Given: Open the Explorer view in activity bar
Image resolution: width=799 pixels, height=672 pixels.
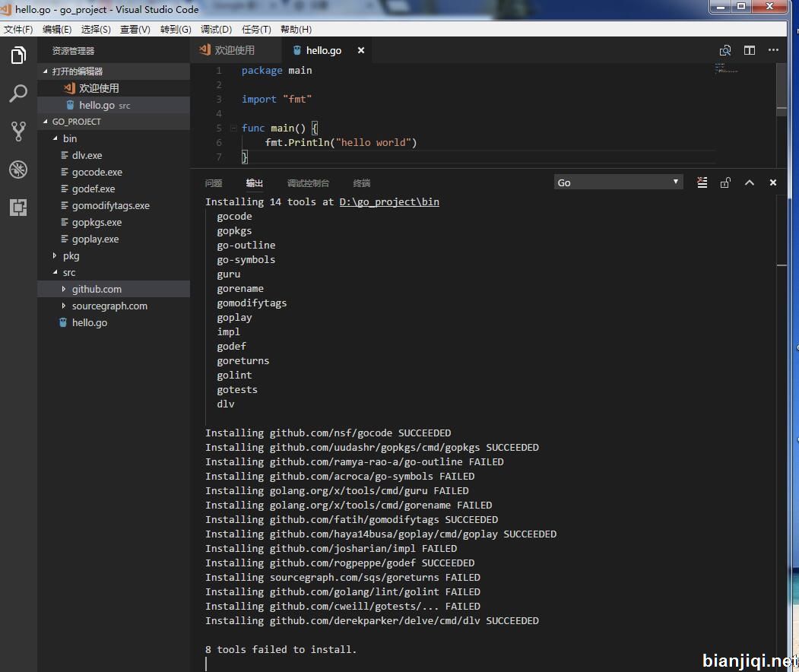Looking at the screenshot, I should (x=18, y=55).
